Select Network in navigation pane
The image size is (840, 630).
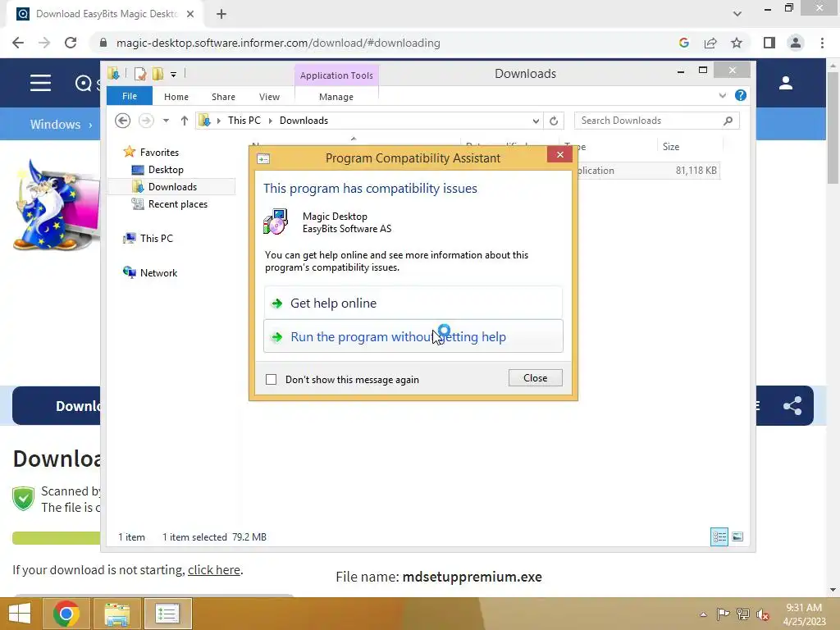point(158,272)
